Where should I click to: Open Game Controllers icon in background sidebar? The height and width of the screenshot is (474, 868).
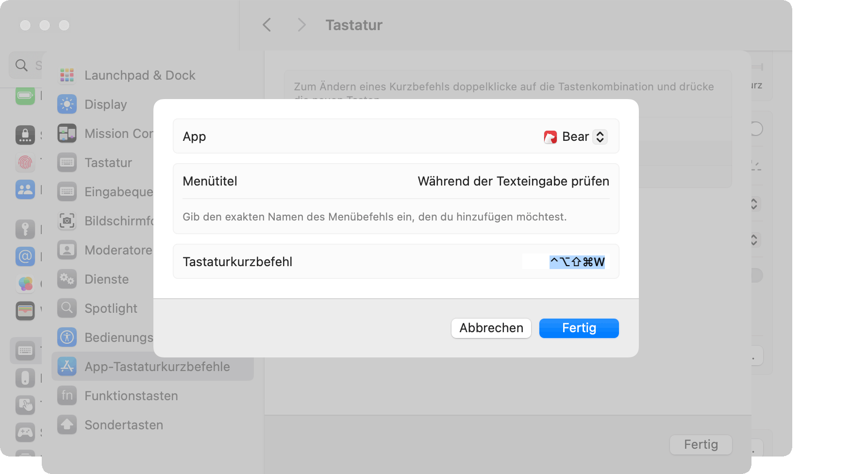click(x=25, y=432)
